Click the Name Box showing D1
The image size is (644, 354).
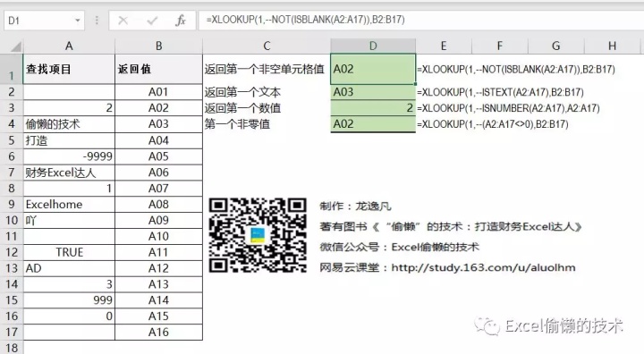coord(45,21)
